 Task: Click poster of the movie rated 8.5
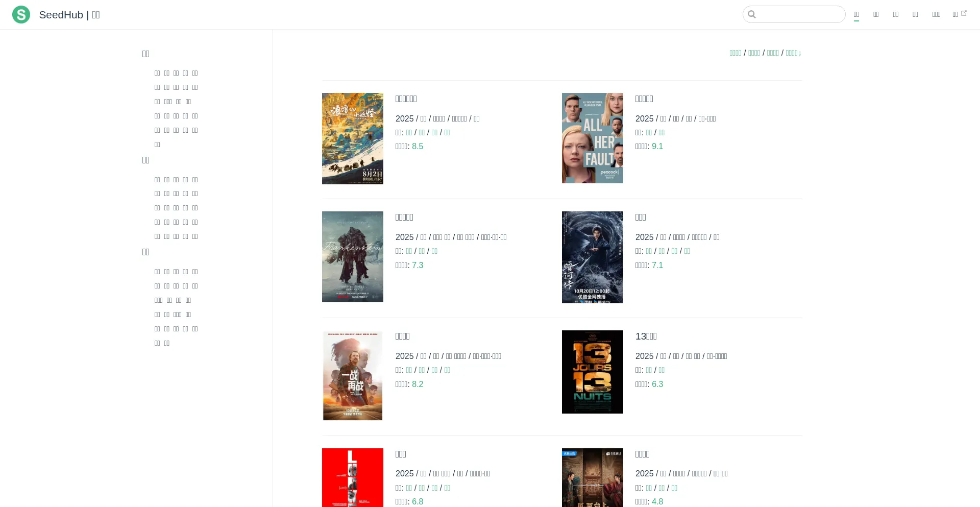352,138
